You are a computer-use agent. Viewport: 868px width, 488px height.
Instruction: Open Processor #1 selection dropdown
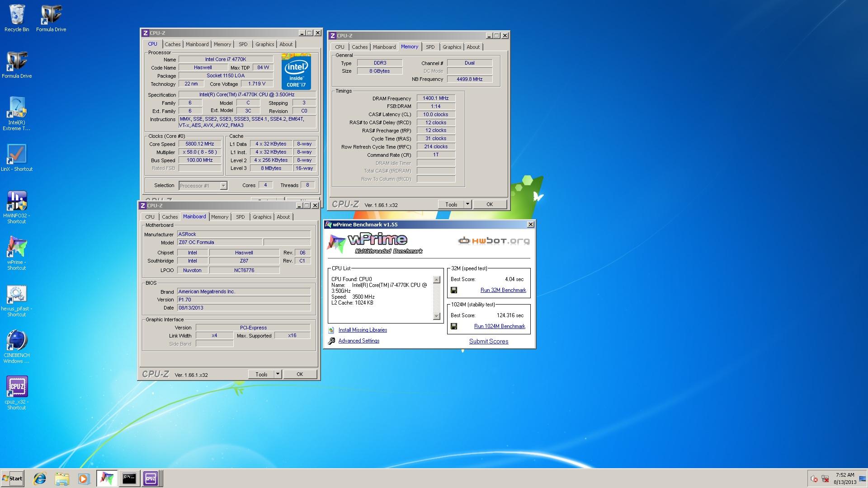click(x=203, y=186)
